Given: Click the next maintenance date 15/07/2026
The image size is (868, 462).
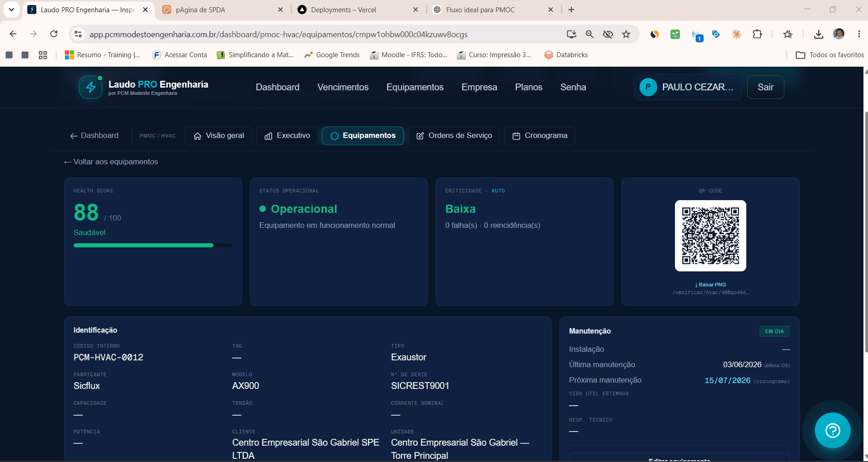Looking at the screenshot, I should pos(728,380).
